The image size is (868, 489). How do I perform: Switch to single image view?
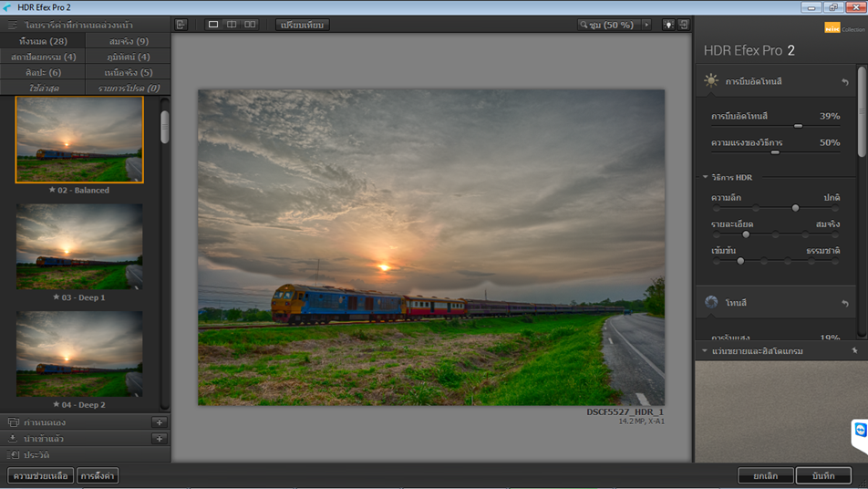213,25
